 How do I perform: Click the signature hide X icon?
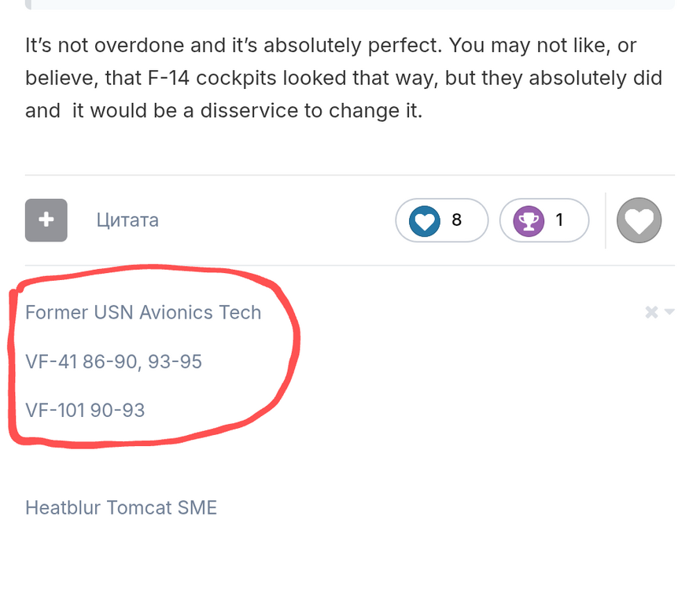click(650, 312)
